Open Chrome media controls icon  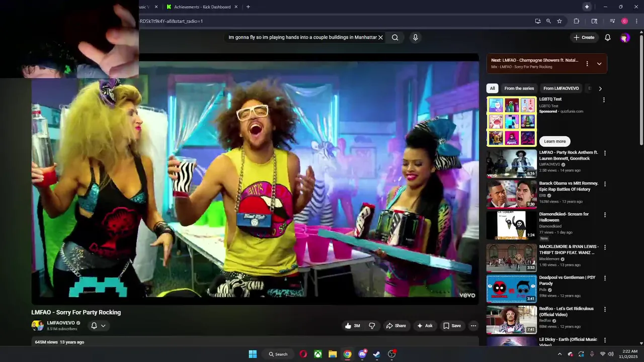(x=612, y=21)
